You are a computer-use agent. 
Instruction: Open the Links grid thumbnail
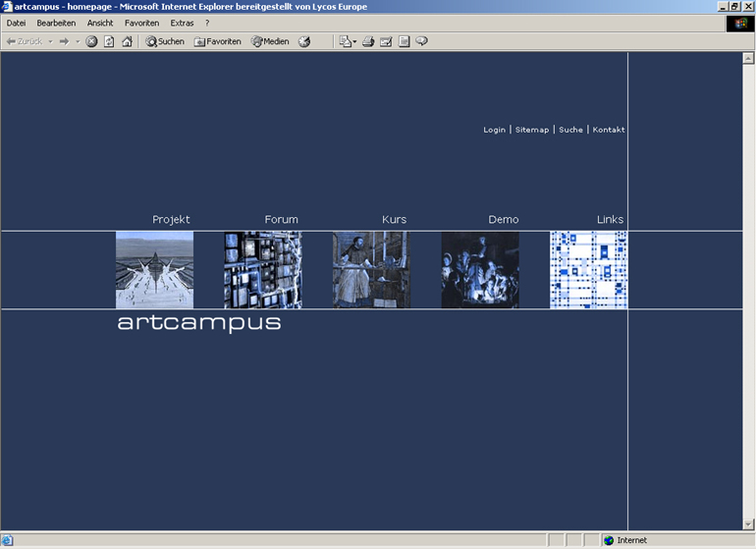[x=588, y=270]
